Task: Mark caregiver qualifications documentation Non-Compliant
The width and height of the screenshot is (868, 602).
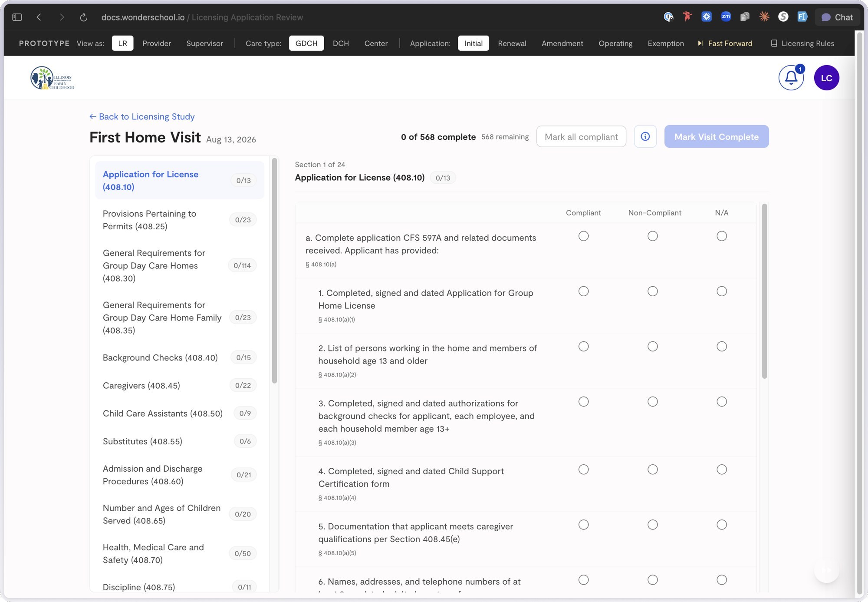Action: [653, 525]
